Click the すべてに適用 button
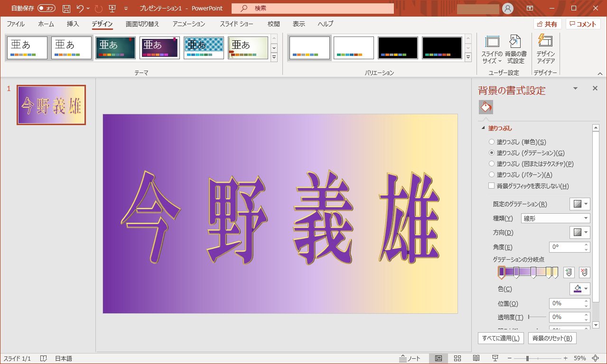Screen dimensions: 607x364 click(501, 338)
